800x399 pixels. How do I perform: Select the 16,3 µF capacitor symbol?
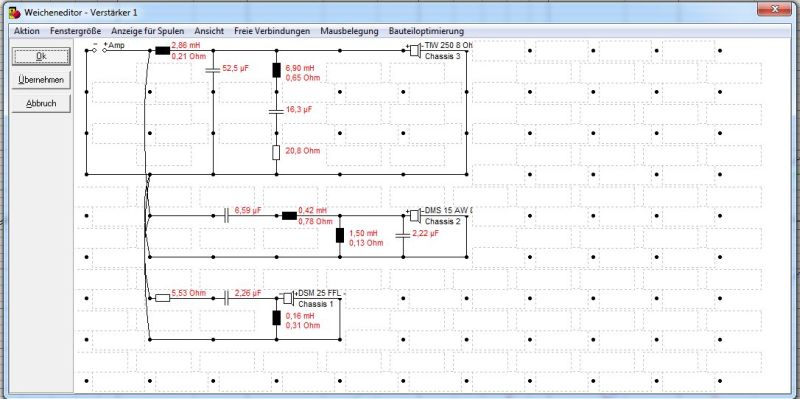click(x=276, y=111)
